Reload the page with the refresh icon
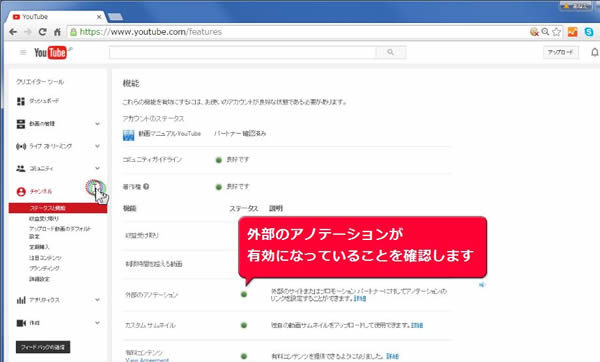 [x=42, y=32]
